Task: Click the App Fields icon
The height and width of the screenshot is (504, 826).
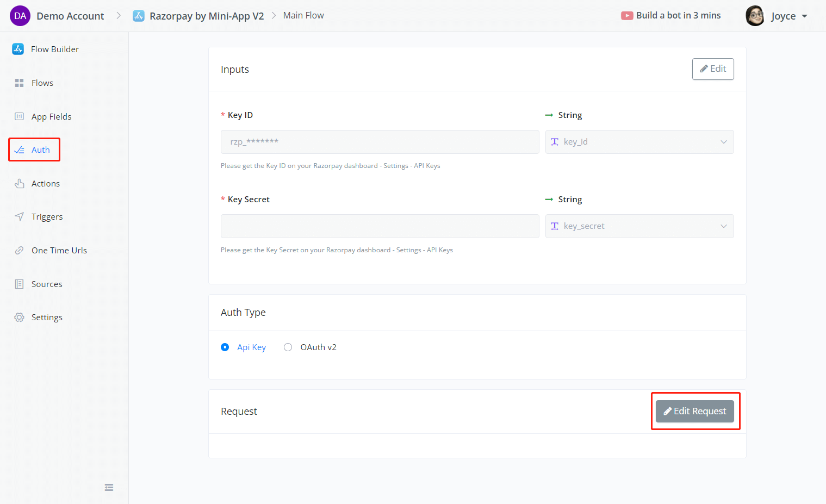Action: 19,116
